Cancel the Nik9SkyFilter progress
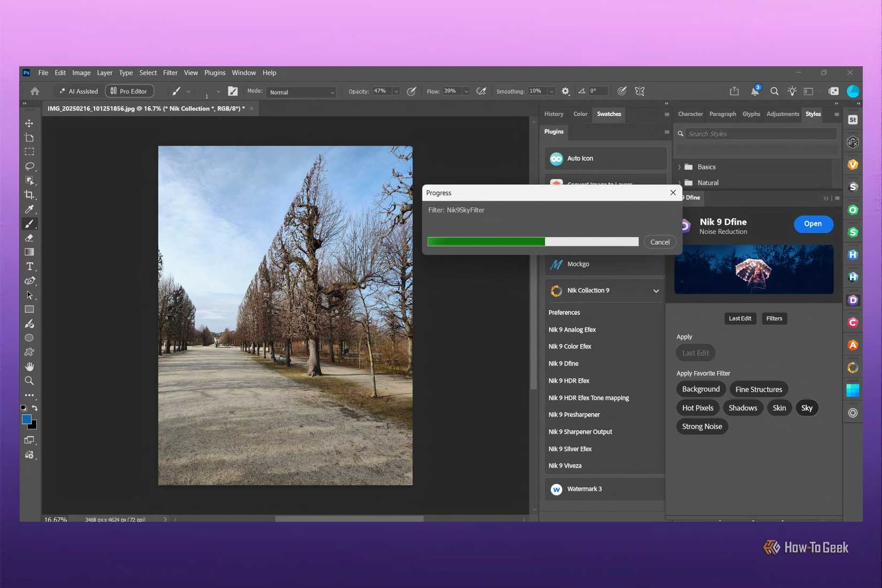Viewport: 882px width, 588px height. click(660, 242)
